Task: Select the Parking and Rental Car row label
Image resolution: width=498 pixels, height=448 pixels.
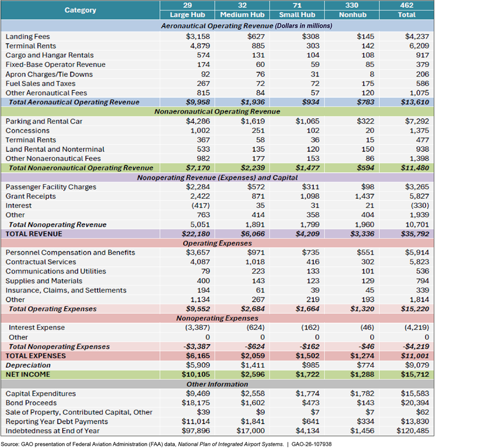Action: pyautogui.click(x=44, y=121)
